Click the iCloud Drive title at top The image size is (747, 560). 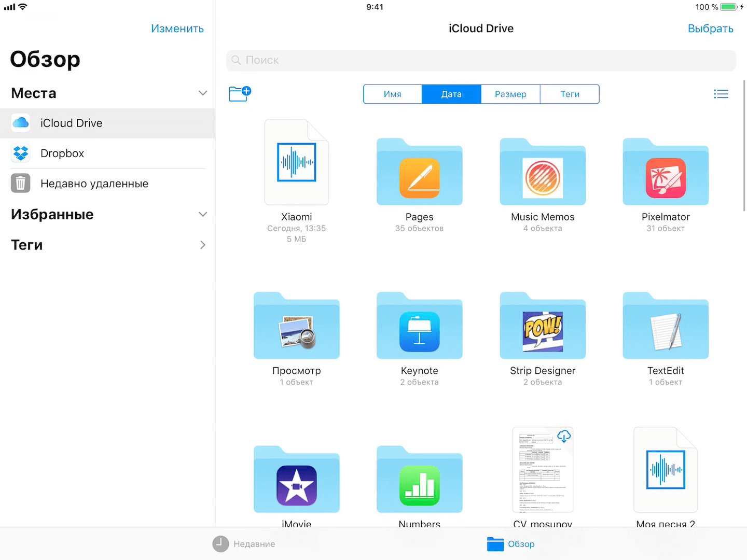coord(481,29)
